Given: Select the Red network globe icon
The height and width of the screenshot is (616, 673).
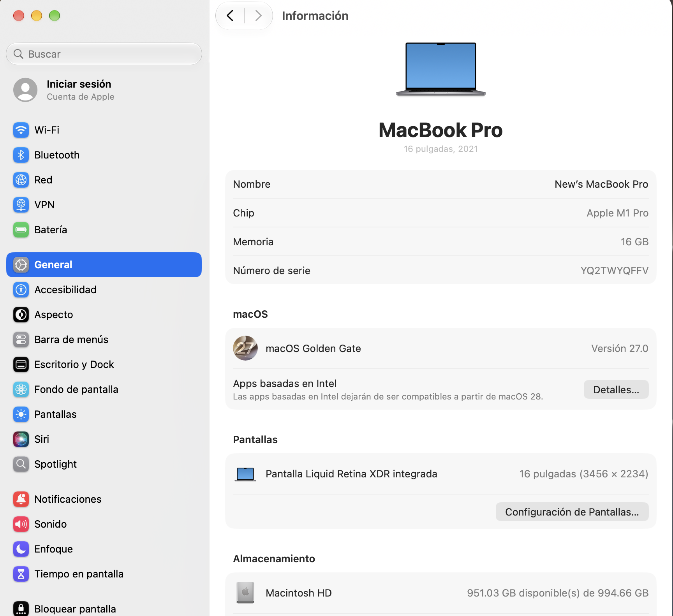Looking at the screenshot, I should 21,180.
